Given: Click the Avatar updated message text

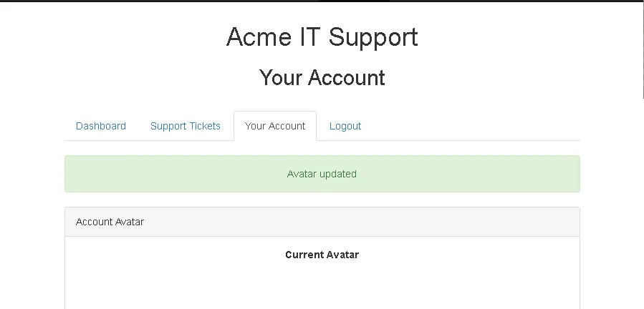Looking at the screenshot, I should pos(322,174).
